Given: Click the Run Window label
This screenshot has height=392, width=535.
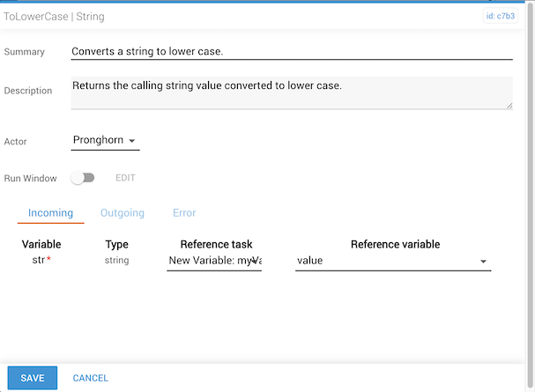Looking at the screenshot, I should 30,179.
